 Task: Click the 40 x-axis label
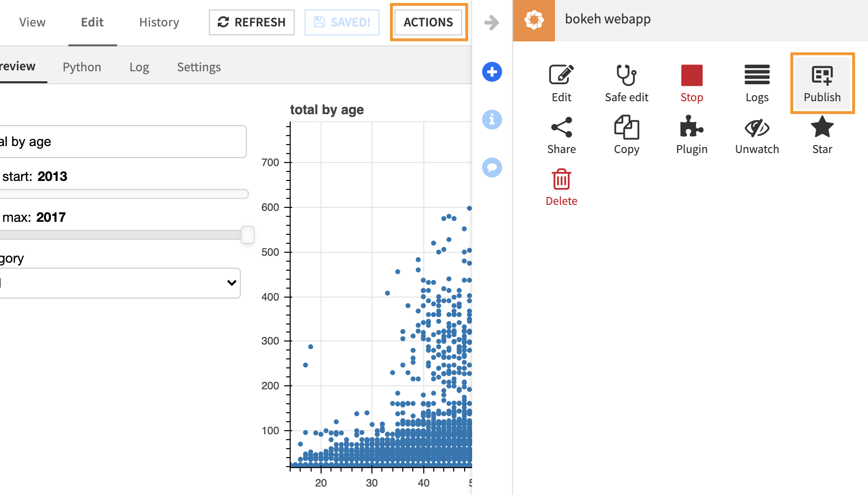424,483
